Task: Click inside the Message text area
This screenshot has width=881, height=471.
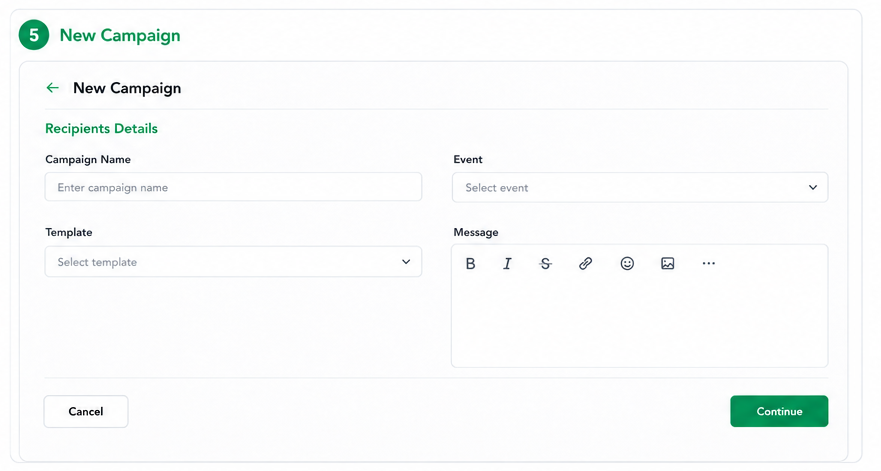Action: 639,320
